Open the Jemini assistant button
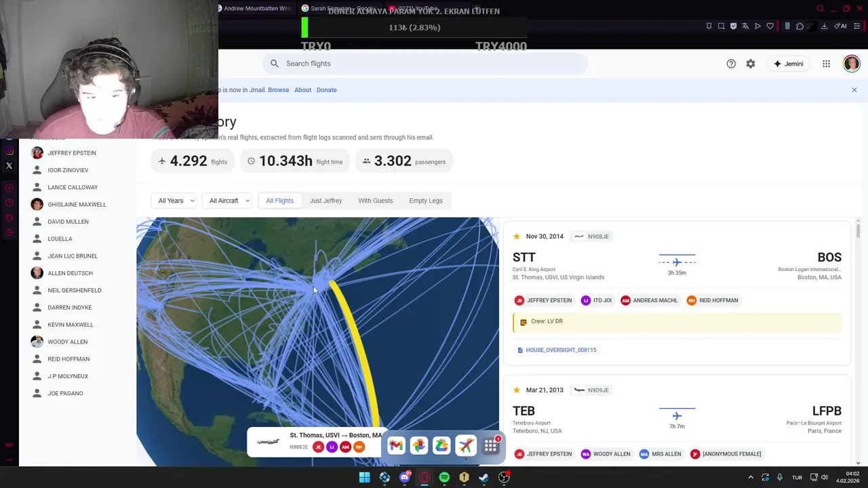Viewport: 868px width, 488px height. (x=789, y=64)
